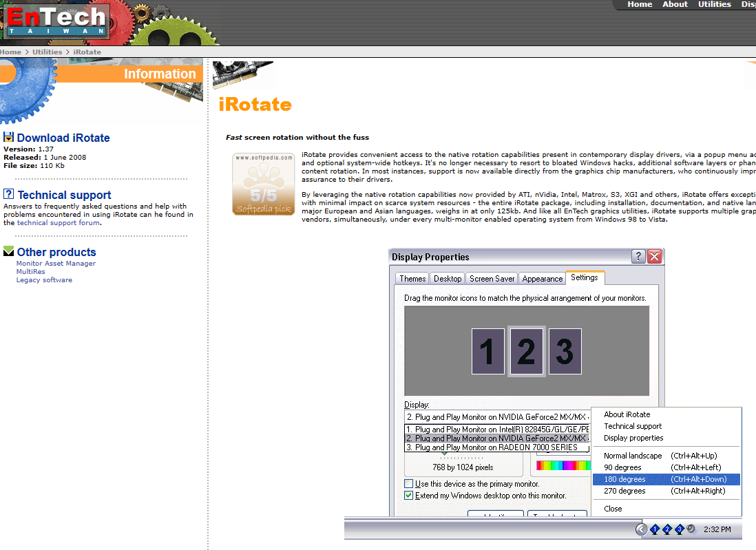Open Monitor Asset Manager link

pyautogui.click(x=56, y=263)
